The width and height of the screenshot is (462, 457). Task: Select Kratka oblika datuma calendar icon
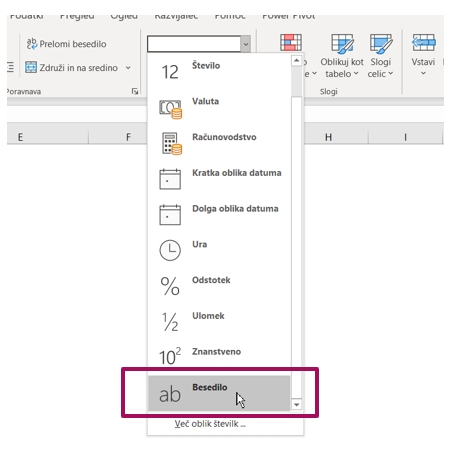[x=170, y=179]
